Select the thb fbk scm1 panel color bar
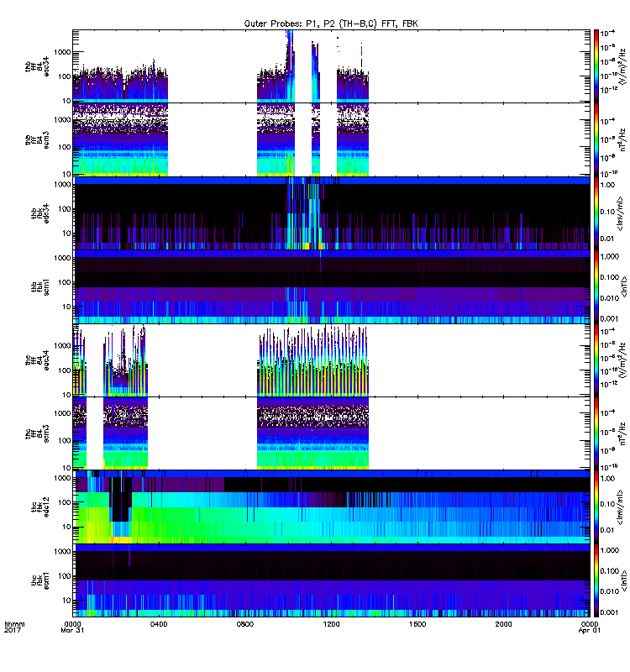The height and width of the screenshot is (672, 630). [x=596, y=286]
